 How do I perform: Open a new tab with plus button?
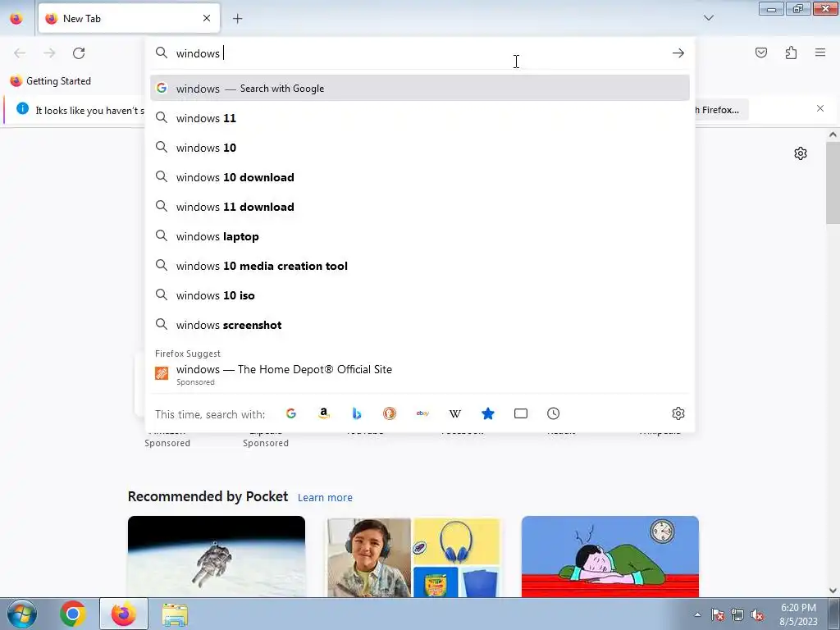(237, 19)
